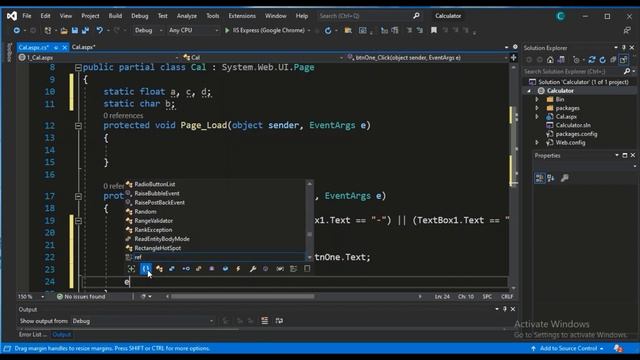Open the Analyze menu
Viewport: 640px width, 360px height.
click(187, 16)
